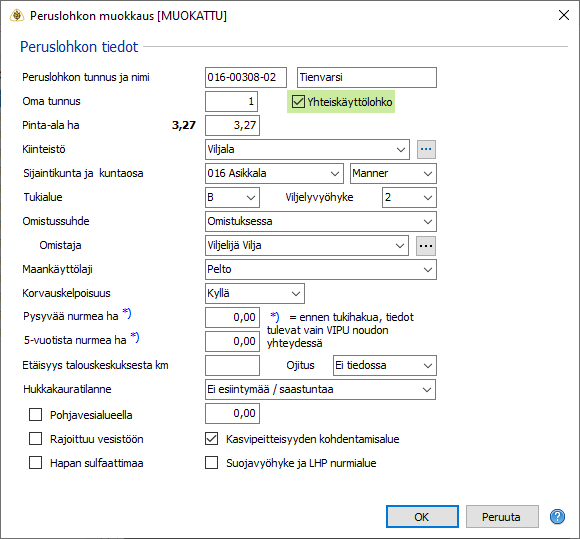The image size is (580, 539).
Task: Click the application icon in title bar
Action: coord(17,16)
